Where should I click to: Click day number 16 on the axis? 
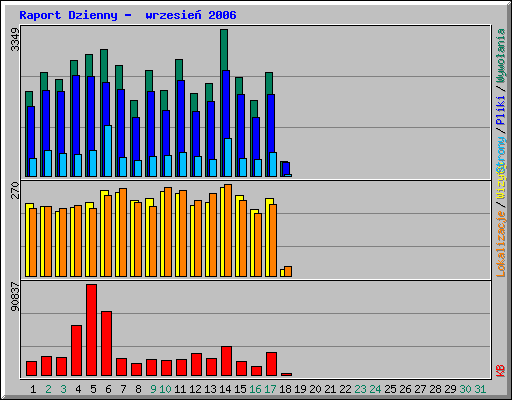click(x=255, y=389)
